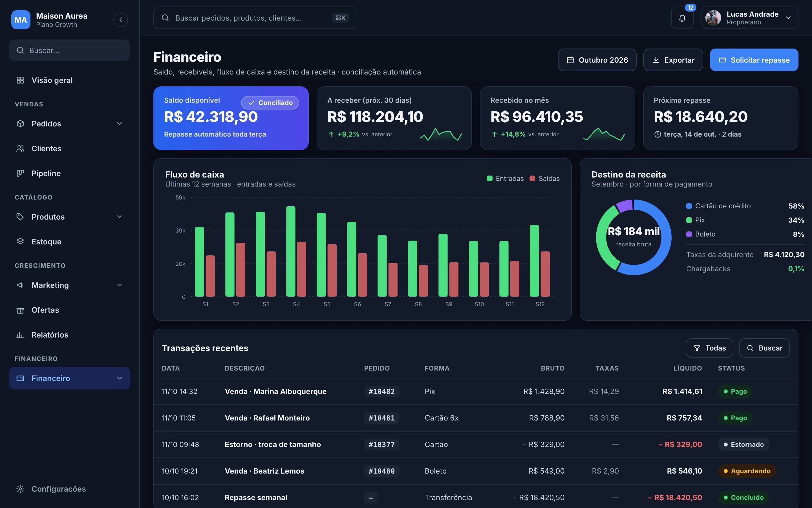Click the Ofertas gift icon
The image size is (812, 508).
tap(20, 310)
